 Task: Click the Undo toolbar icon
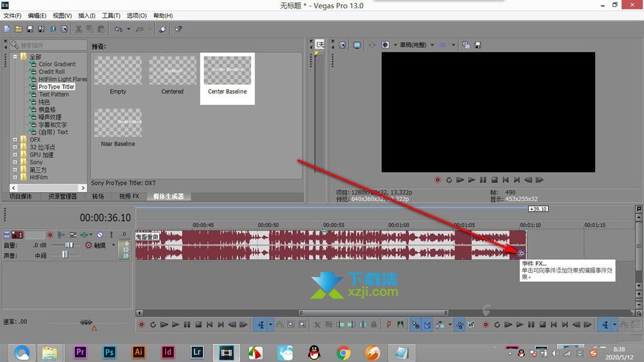118,29
